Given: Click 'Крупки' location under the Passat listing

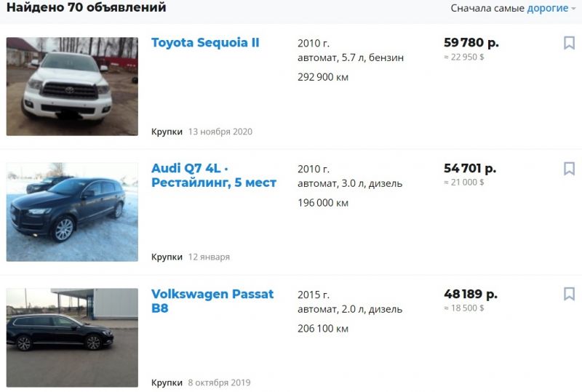Looking at the screenshot, I should 167,383.
